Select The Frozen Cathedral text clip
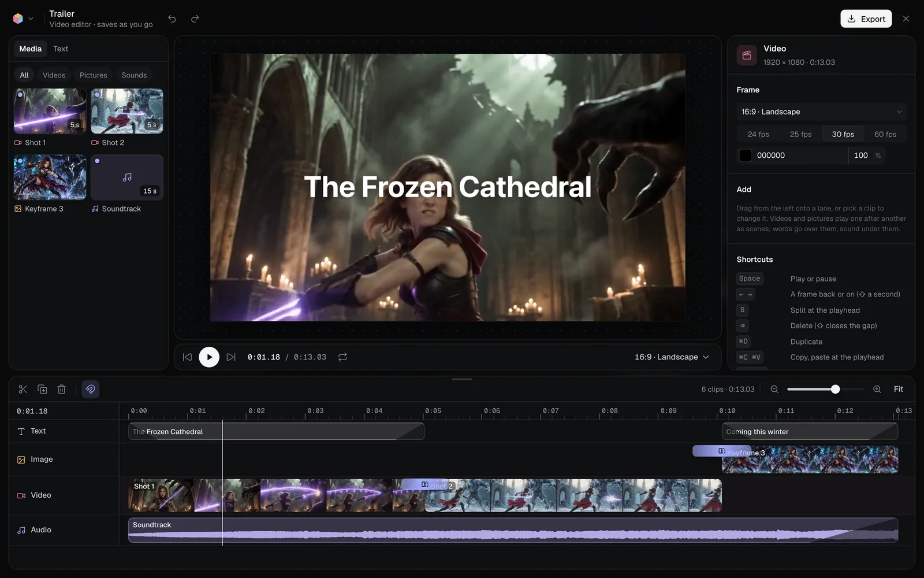This screenshot has height=578, width=924. (x=276, y=431)
